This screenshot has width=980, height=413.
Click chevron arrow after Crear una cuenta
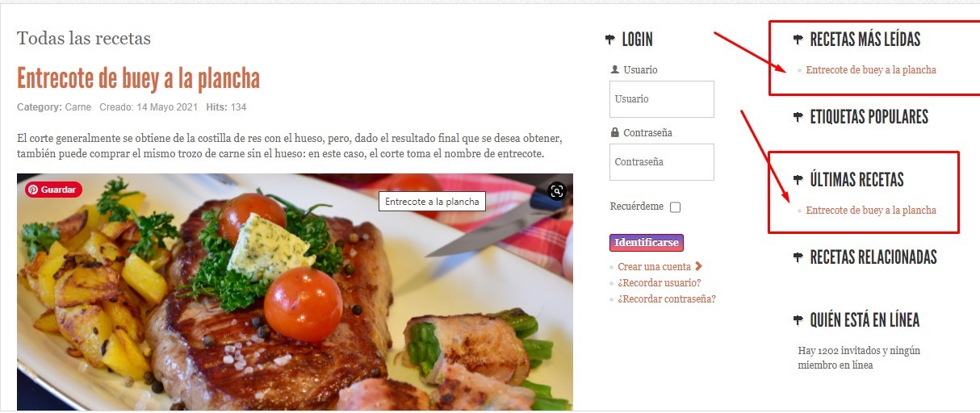tap(698, 266)
